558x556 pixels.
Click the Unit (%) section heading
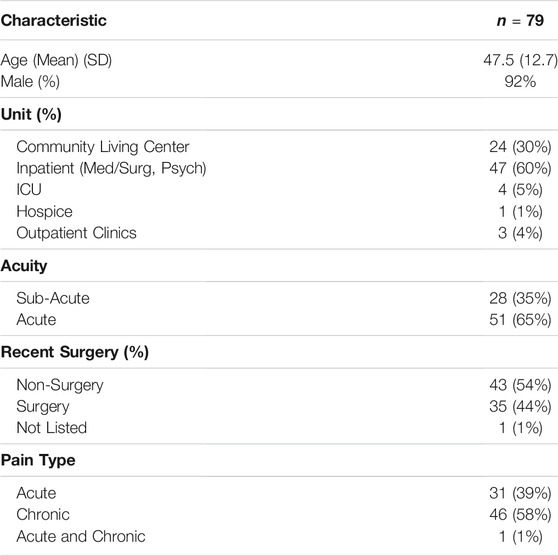(x=31, y=115)
